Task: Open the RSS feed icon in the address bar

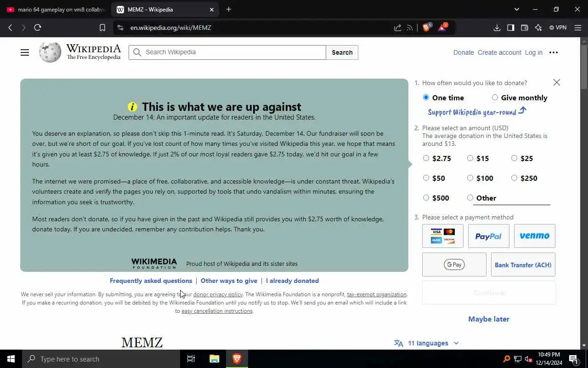Action: pyautogui.click(x=410, y=28)
